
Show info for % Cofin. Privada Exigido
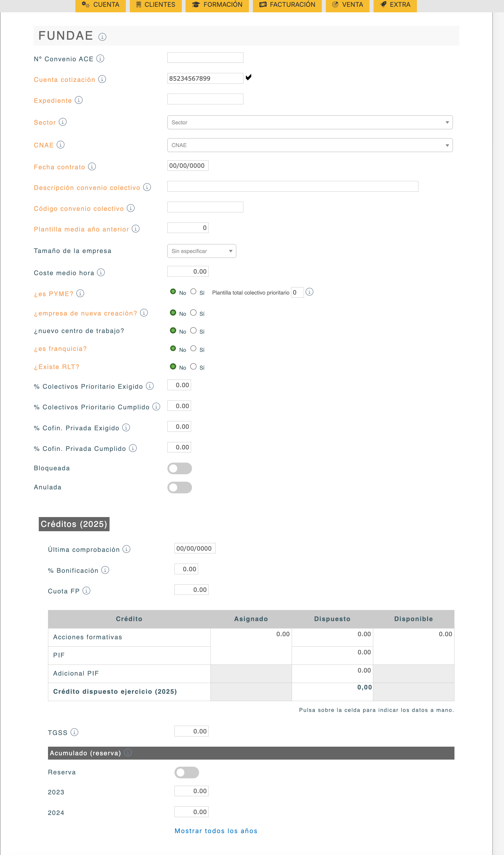[126, 427]
